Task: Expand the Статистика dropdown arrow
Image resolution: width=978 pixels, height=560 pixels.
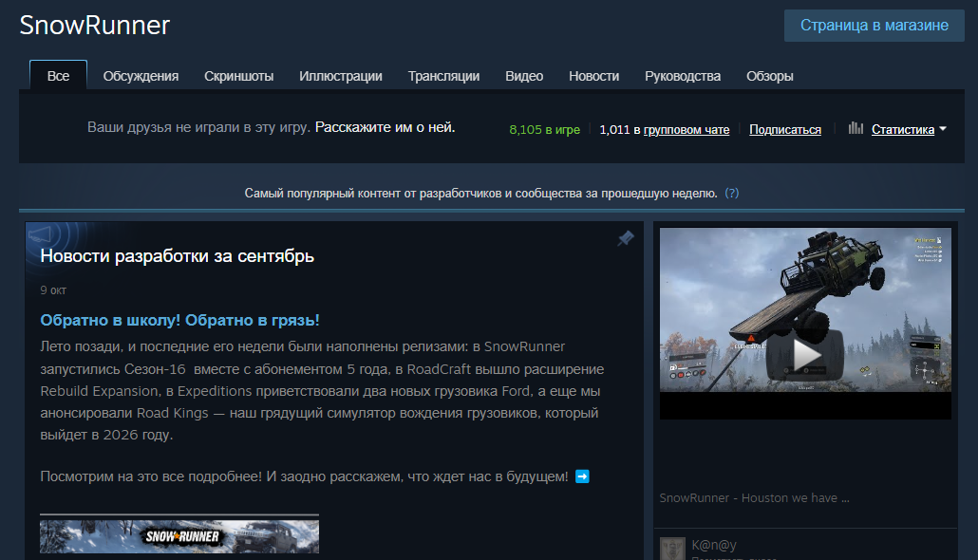Action: click(x=943, y=128)
